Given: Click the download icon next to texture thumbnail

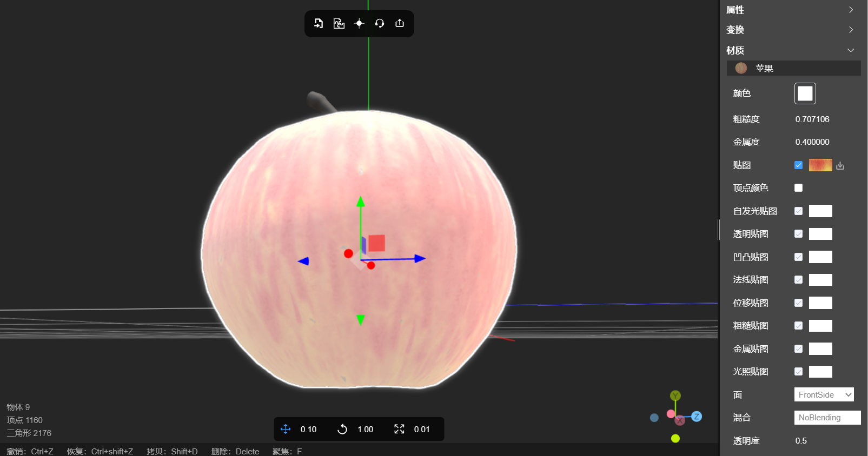Looking at the screenshot, I should [x=840, y=165].
